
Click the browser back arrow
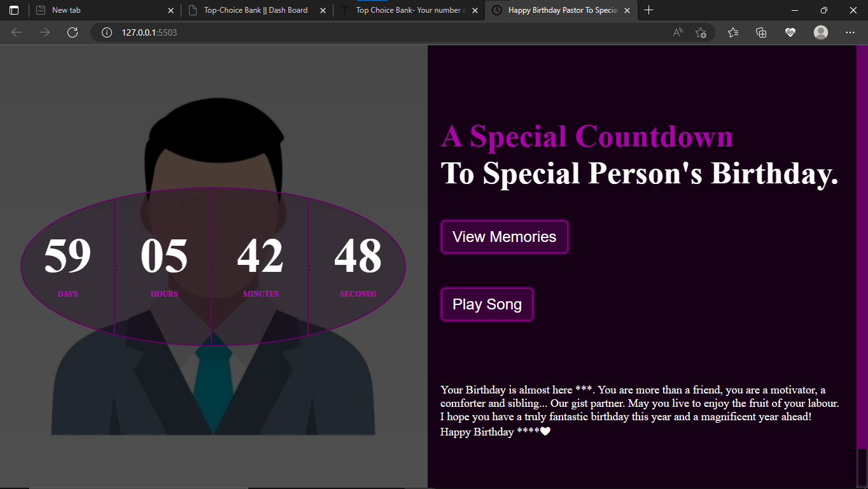coord(17,32)
